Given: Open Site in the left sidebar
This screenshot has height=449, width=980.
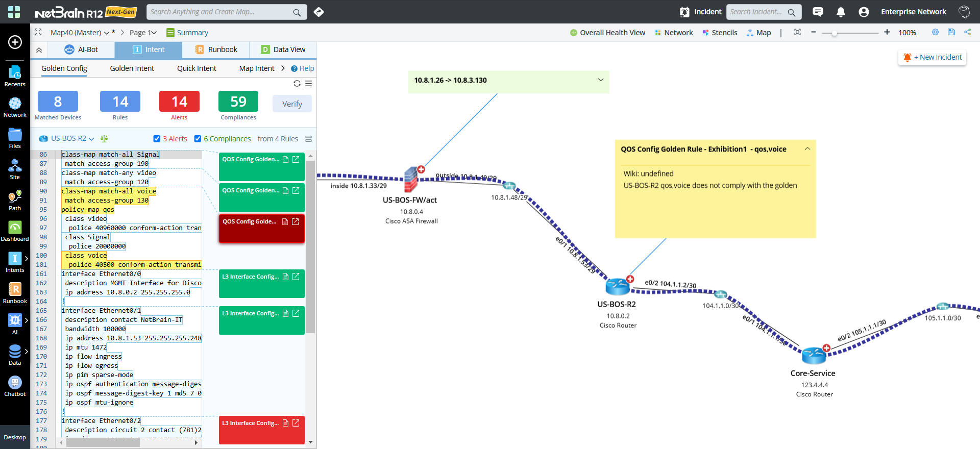Looking at the screenshot, I should tap(15, 169).
